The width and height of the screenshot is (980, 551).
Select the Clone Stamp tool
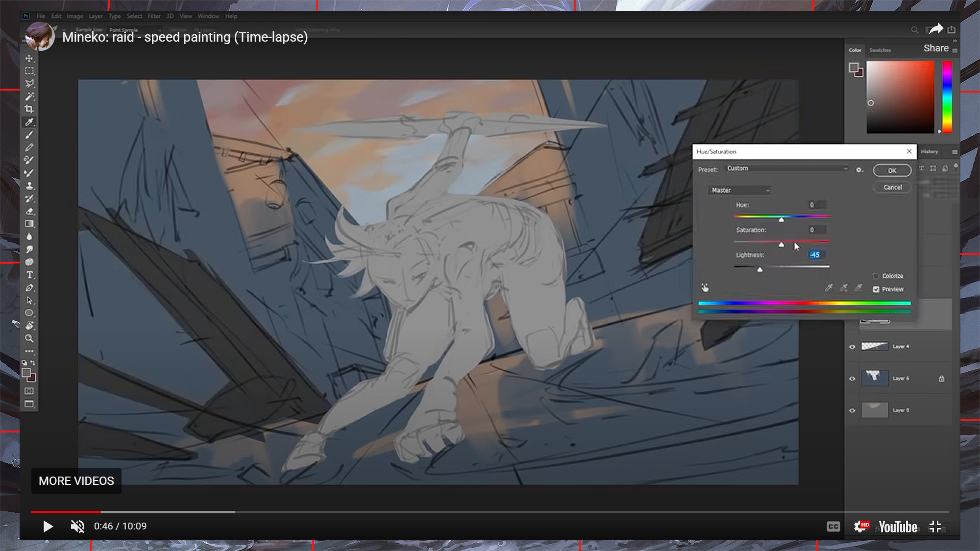[29, 186]
